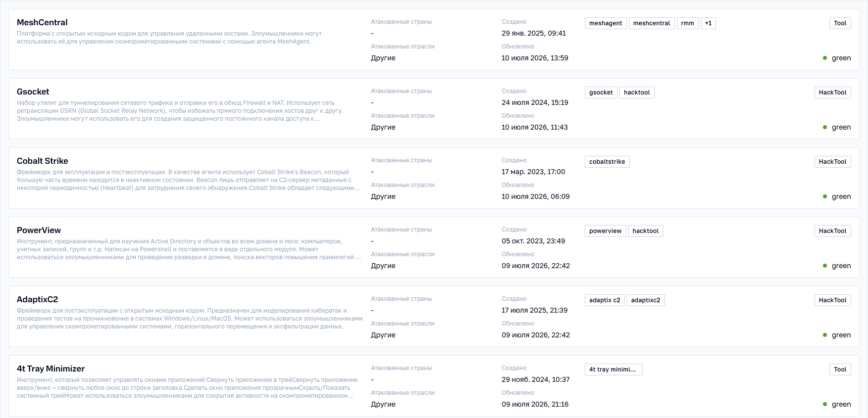Screen dimensions: 868x418
Task: Select the gsocket tag chip
Action: pos(601,93)
